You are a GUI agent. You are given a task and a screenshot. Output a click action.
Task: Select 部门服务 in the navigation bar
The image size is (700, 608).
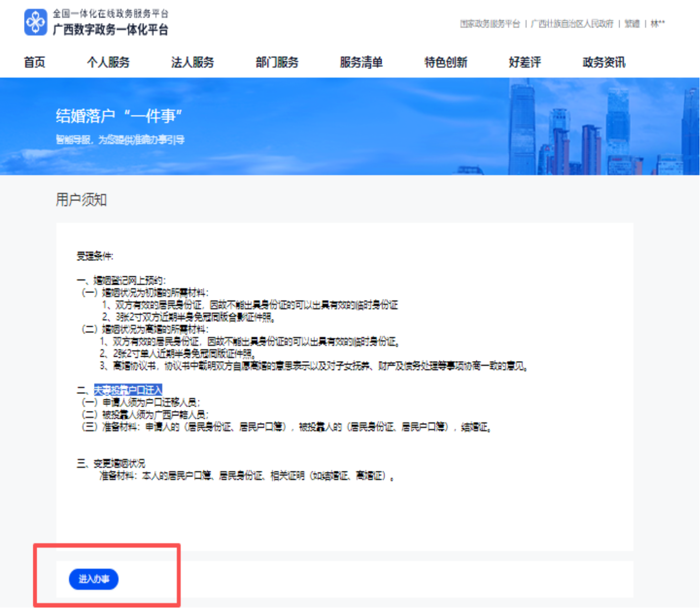pyautogui.click(x=277, y=62)
